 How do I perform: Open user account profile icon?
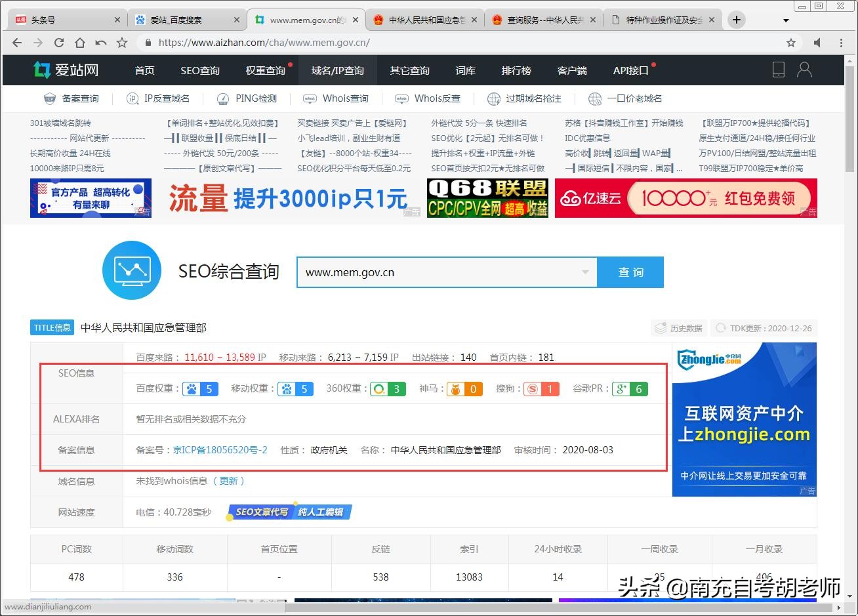click(x=804, y=70)
